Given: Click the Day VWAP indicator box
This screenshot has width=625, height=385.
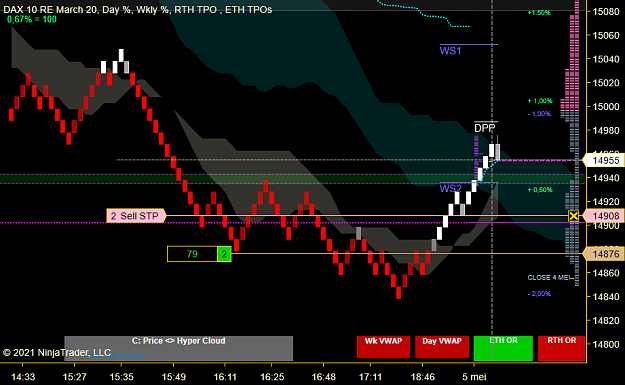Looking at the screenshot, I should click(x=442, y=347).
